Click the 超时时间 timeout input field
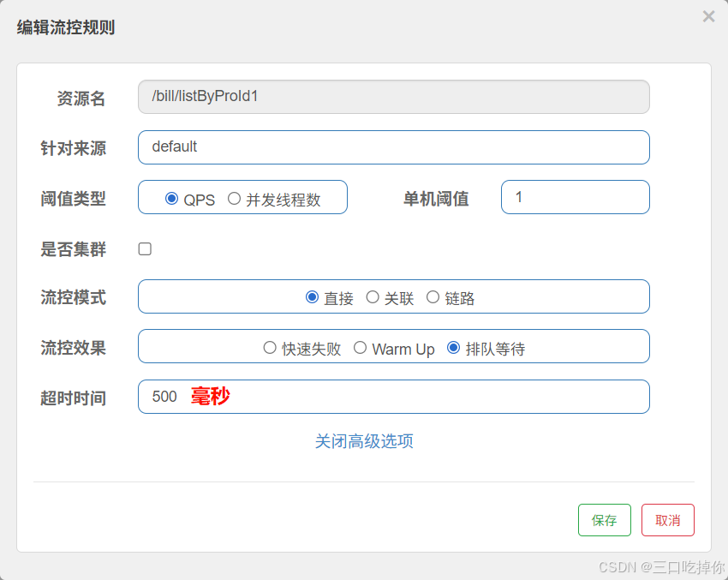 pyautogui.click(x=393, y=397)
